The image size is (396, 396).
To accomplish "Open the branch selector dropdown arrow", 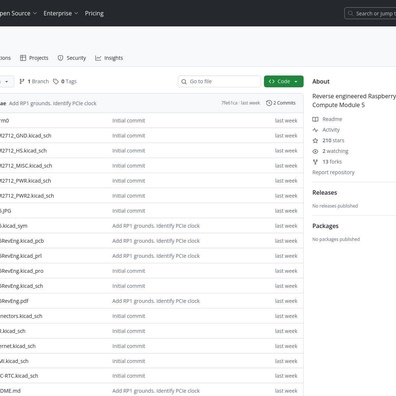I will tap(7, 82).
